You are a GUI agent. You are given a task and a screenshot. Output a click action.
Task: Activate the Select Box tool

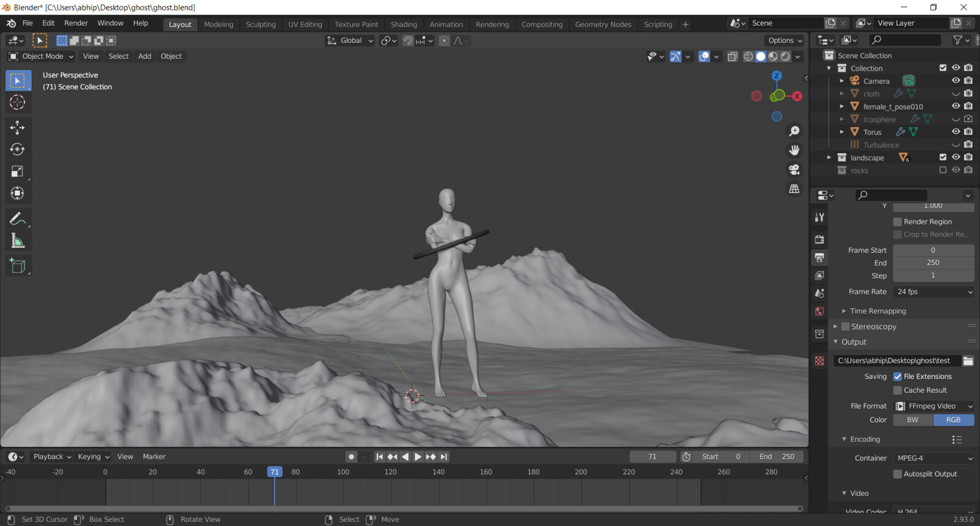[x=18, y=80]
